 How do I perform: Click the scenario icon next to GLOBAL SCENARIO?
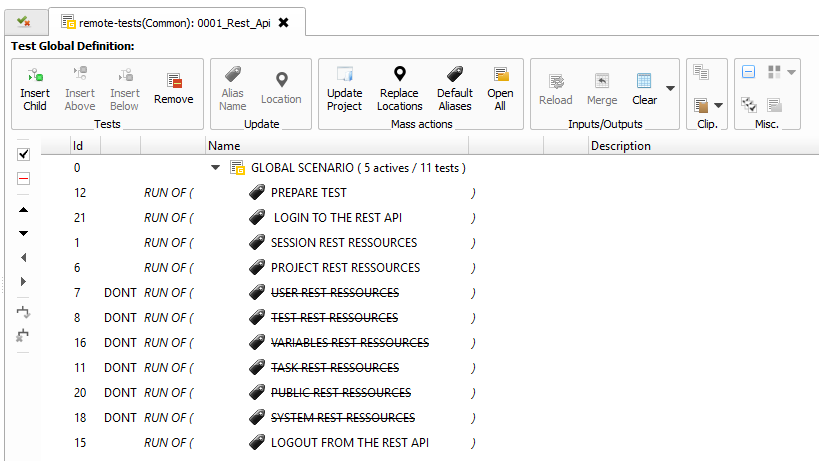(x=238, y=168)
